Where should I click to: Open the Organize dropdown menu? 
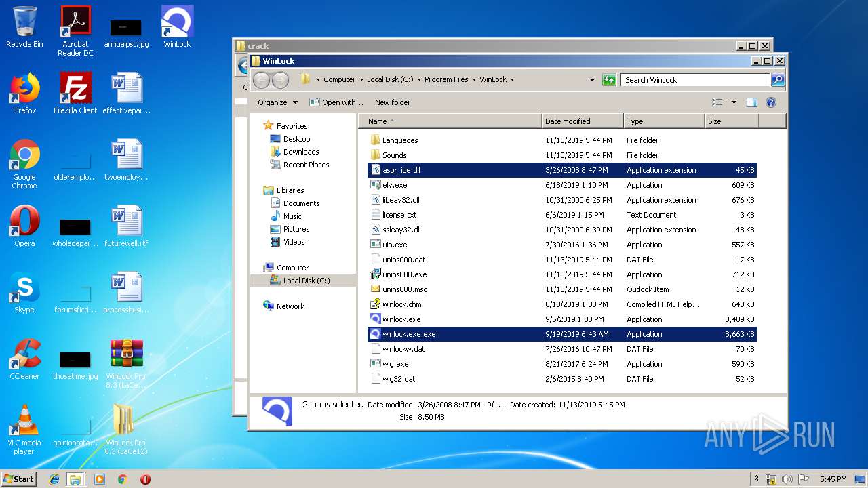[x=277, y=102]
